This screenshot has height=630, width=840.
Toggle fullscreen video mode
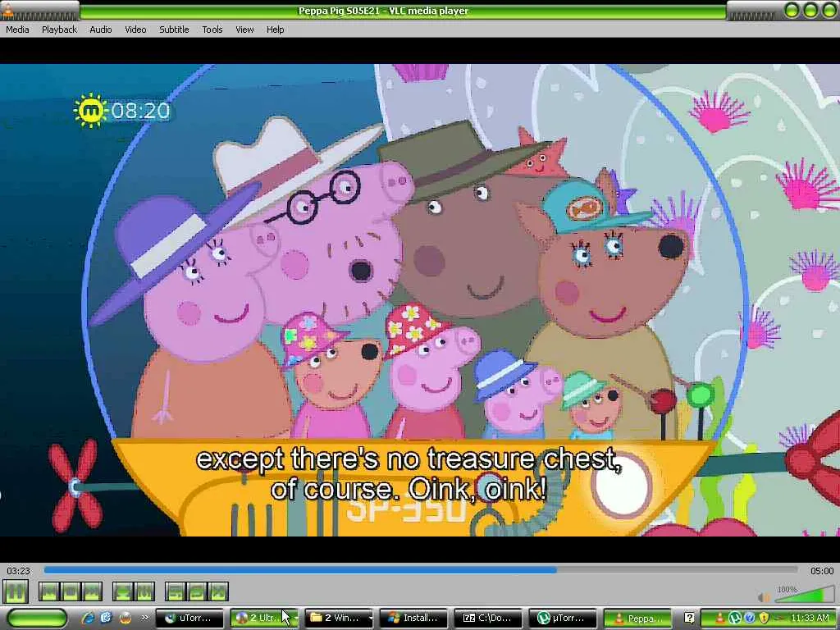(x=123, y=592)
